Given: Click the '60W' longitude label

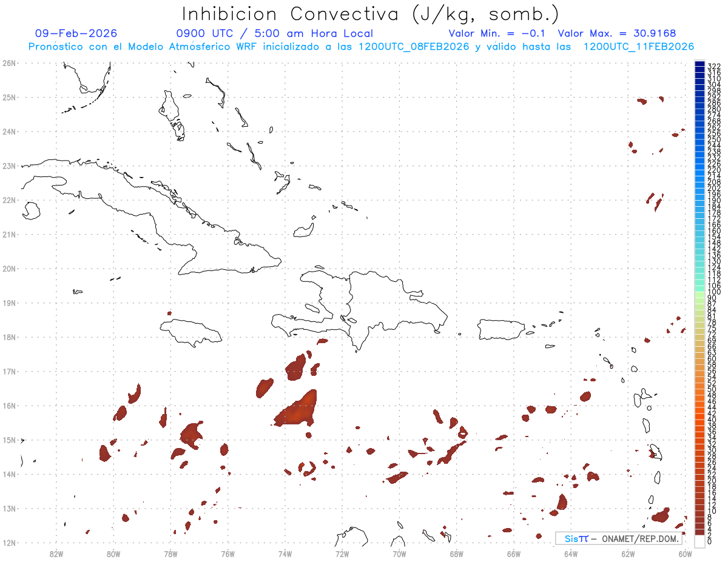Looking at the screenshot, I should click(x=685, y=553).
